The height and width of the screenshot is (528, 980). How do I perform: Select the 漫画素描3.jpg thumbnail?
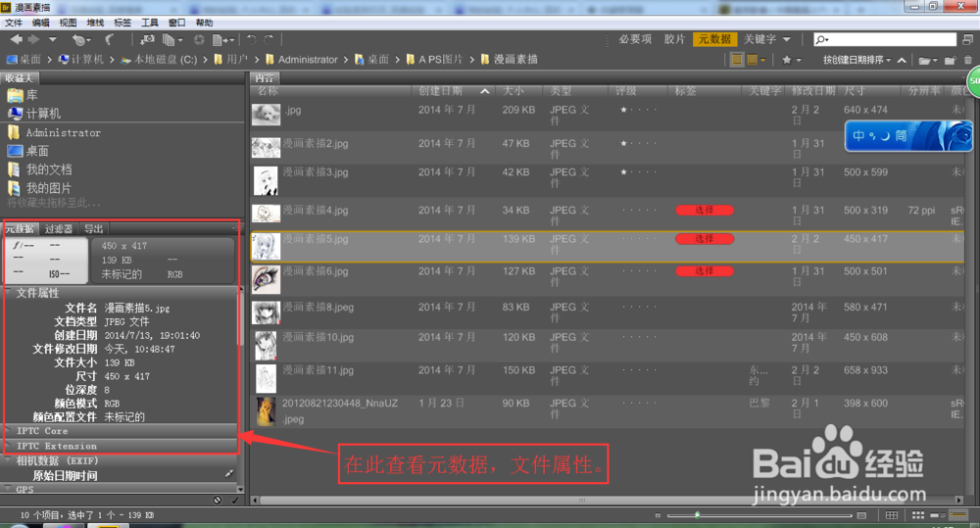point(266,181)
